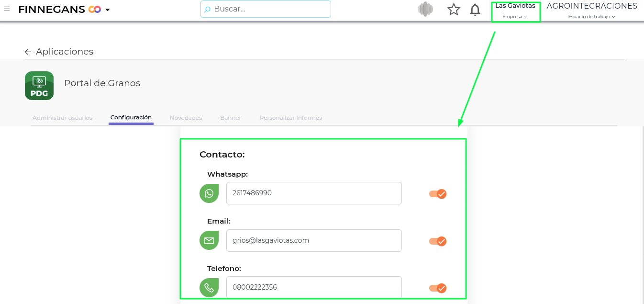The image size is (644, 304).
Task: Open the Novedades tab
Action: click(186, 118)
